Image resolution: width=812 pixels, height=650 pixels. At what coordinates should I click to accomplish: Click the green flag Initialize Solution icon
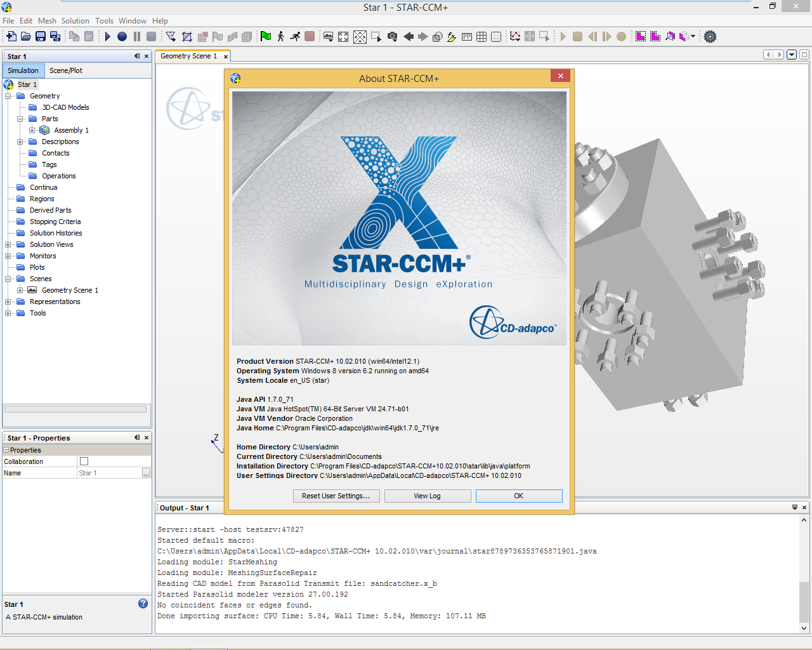[266, 37]
